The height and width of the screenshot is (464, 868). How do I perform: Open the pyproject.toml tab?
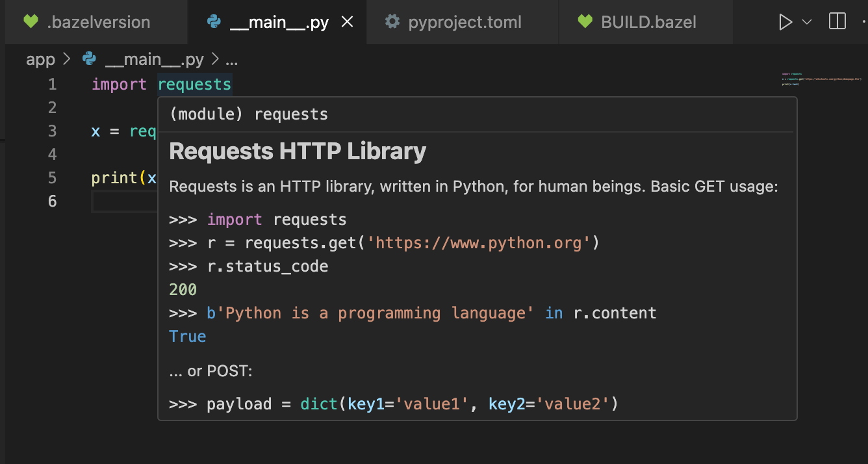tap(462, 22)
